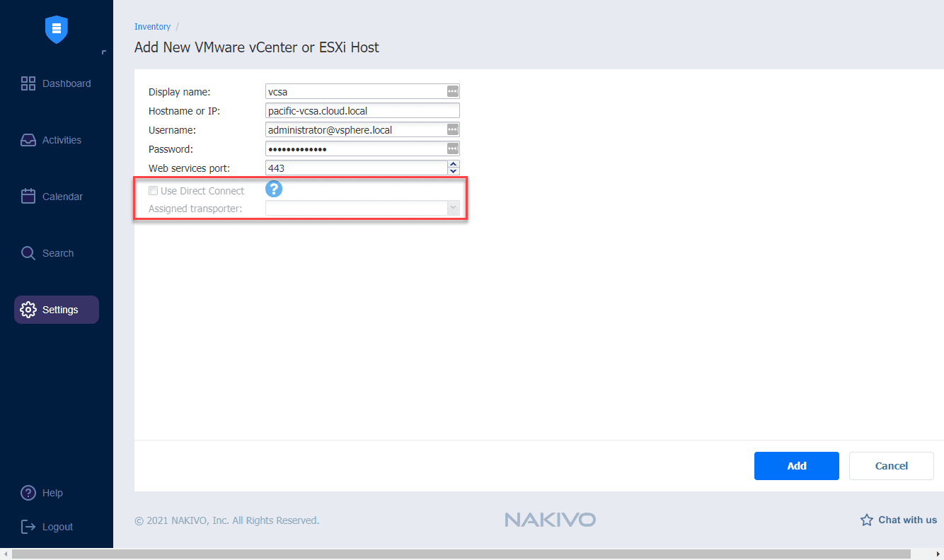The height and width of the screenshot is (560, 944).
Task: Log out using the Logout item
Action: pyautogui.click(x=47, y=527)
